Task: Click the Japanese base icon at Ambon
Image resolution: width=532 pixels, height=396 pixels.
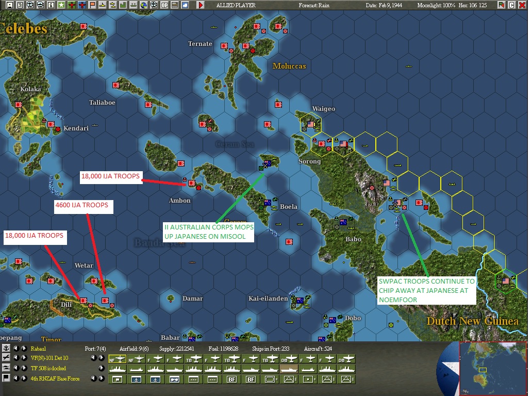Action: point(192,183)
